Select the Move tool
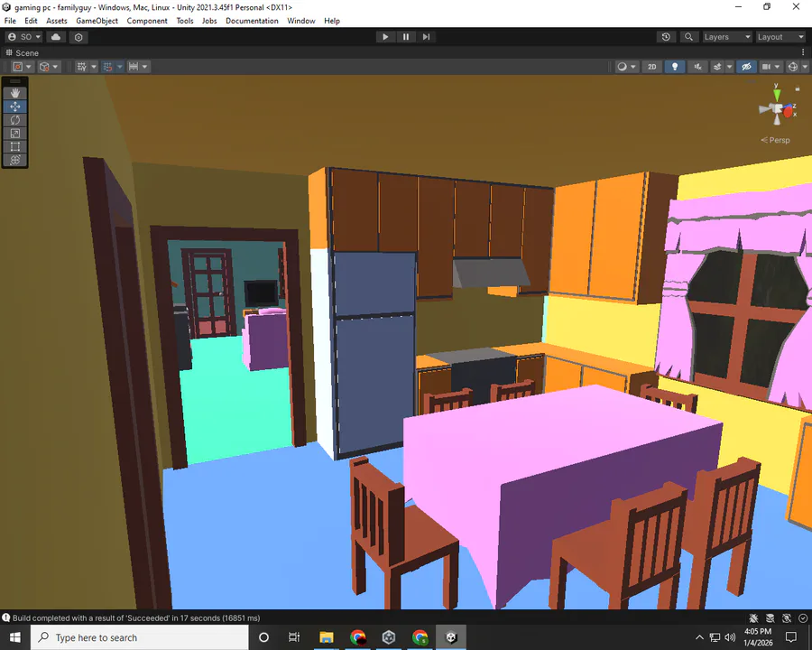812x650 pixels. click(15, 107)
